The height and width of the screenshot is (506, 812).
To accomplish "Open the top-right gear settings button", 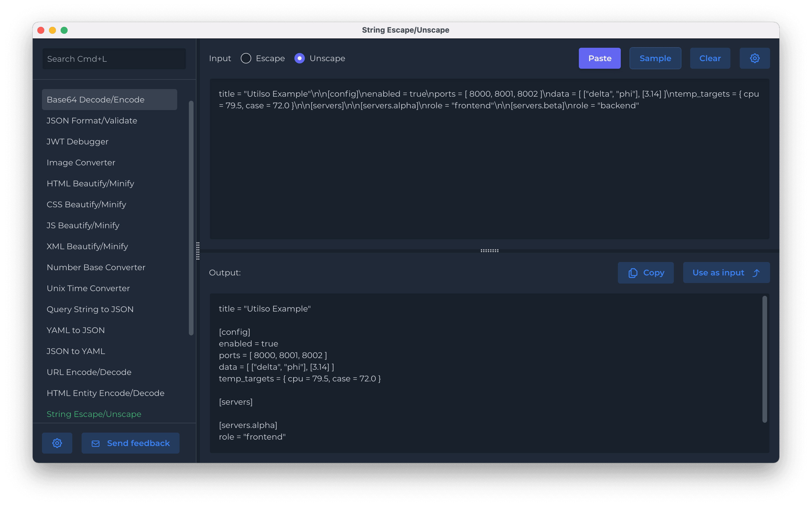I will tap(754, 58).
